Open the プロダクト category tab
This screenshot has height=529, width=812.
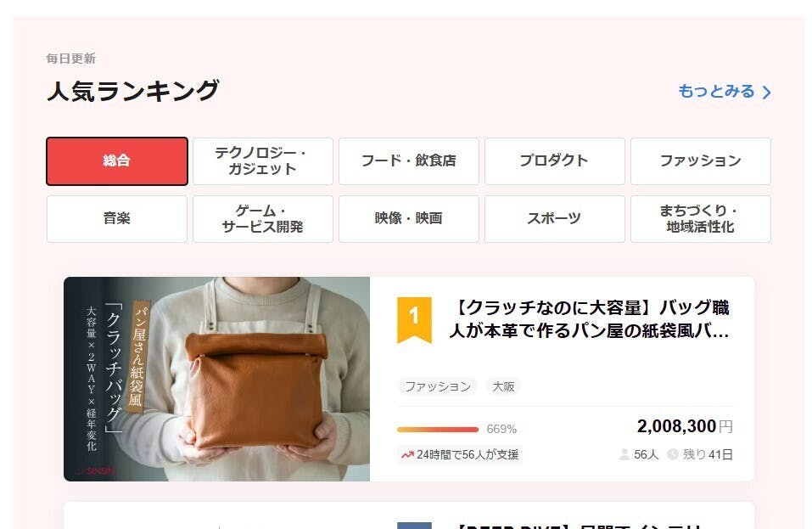555,161
